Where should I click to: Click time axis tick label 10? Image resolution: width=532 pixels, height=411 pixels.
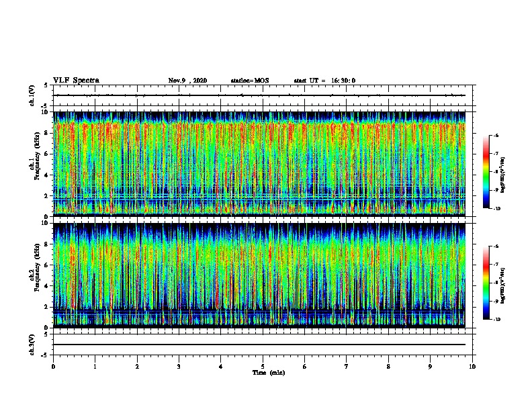tap(472, 367)
